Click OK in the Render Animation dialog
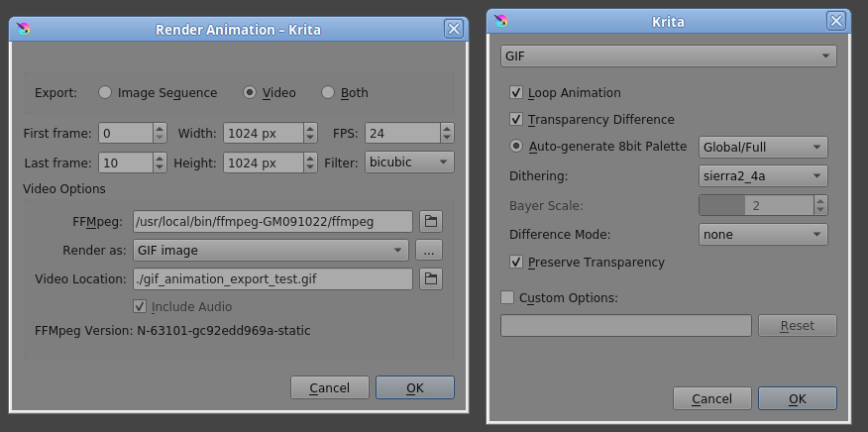The image size is (868, 432). pos(414,387)
